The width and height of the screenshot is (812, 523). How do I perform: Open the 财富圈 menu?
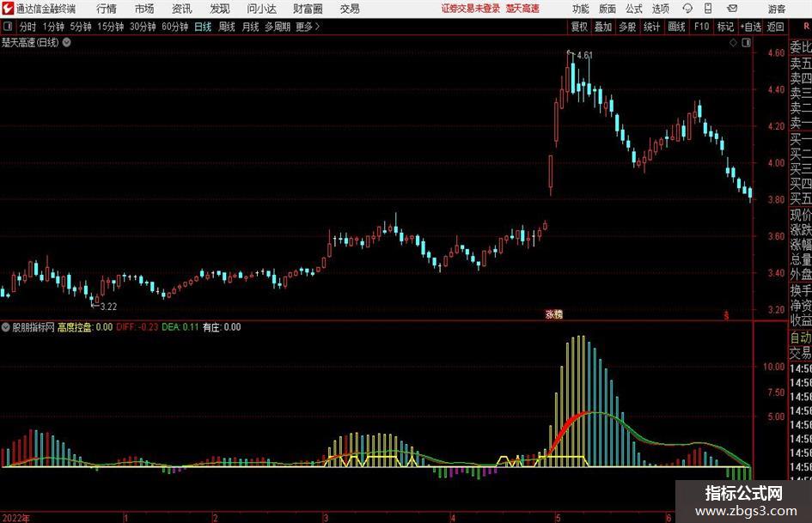[308, 9]
